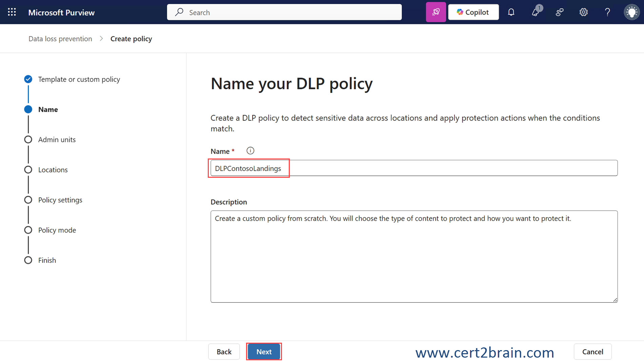Select the Admin units step

point(57,140)
